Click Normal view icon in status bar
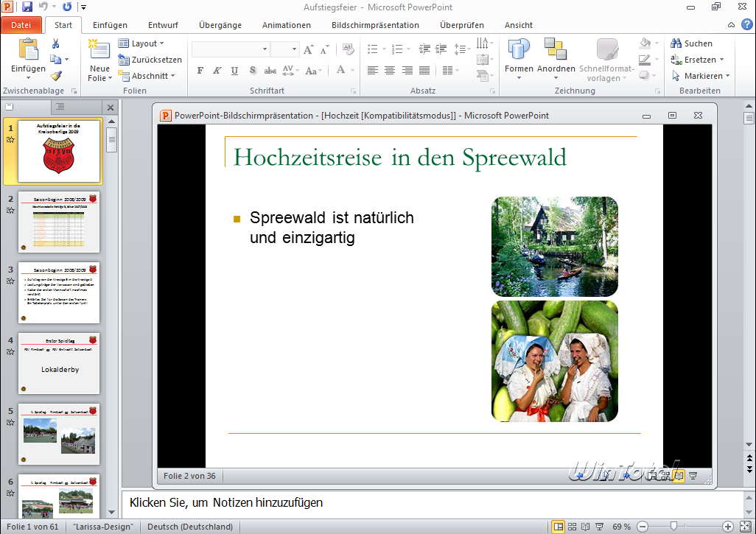The width and height of the screenshot is (756, 534). (558, 527)
